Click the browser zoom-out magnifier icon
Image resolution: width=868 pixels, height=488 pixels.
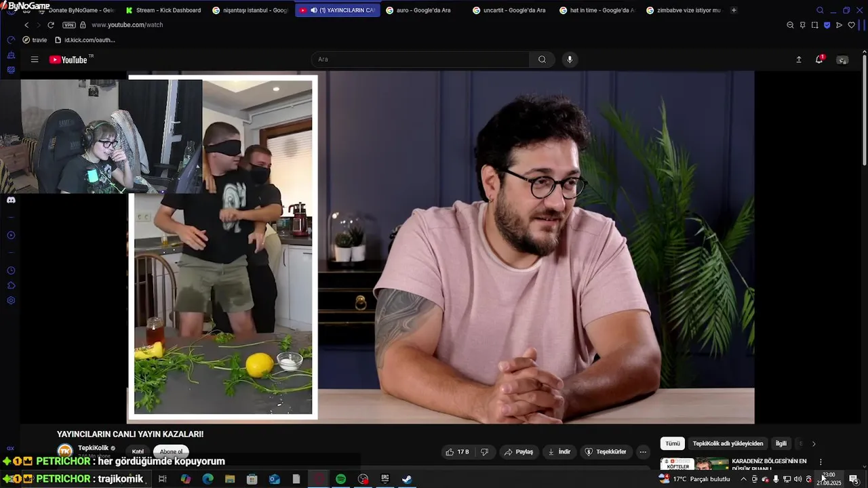pyautogui.click(x=790, y=25)
